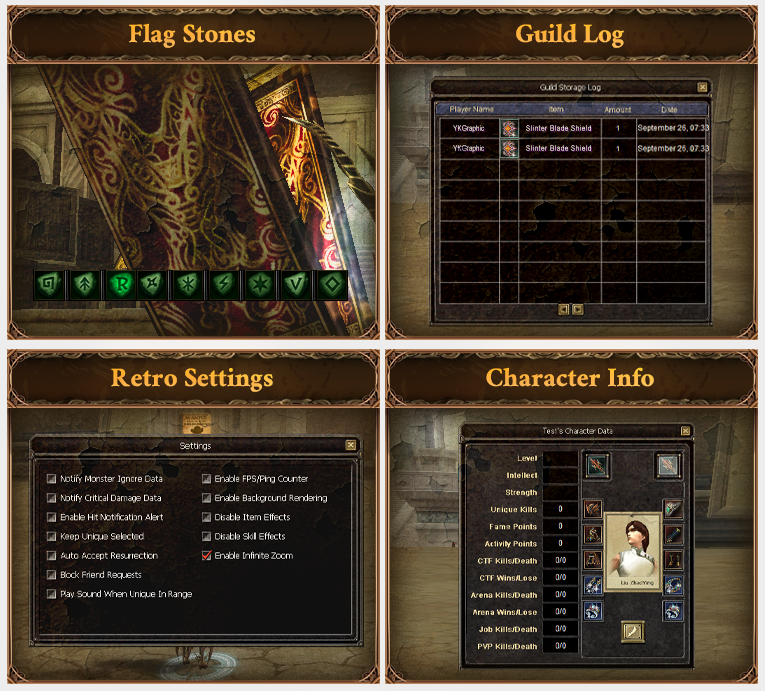
Task: Click the shield slot icon at top right
Action: point(668,466)
